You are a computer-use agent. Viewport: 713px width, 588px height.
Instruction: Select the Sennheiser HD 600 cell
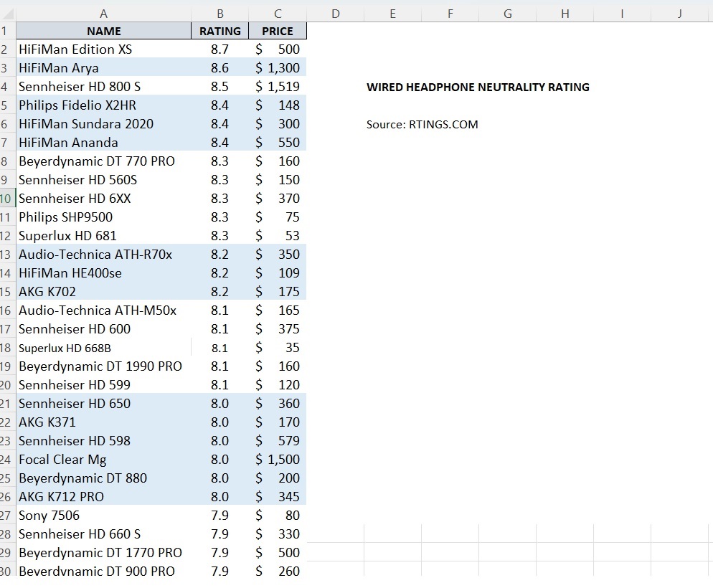104,328
